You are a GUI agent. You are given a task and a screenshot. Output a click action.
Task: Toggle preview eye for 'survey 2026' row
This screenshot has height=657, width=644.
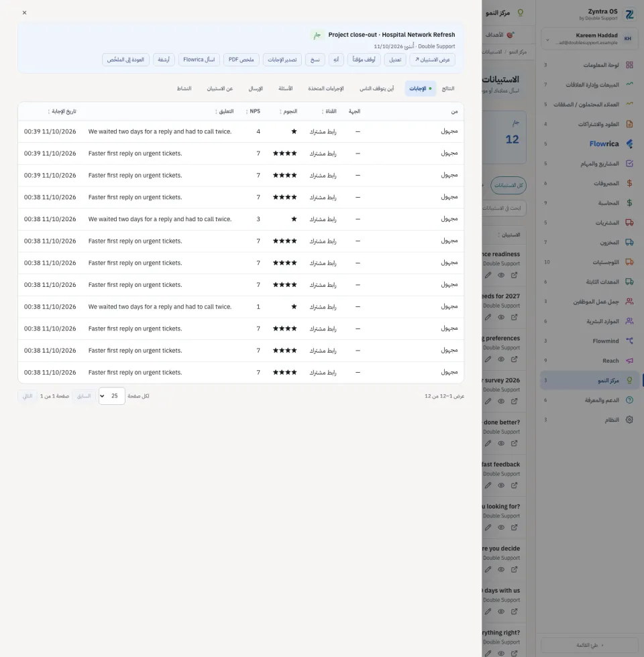click(x=501, y=402)
